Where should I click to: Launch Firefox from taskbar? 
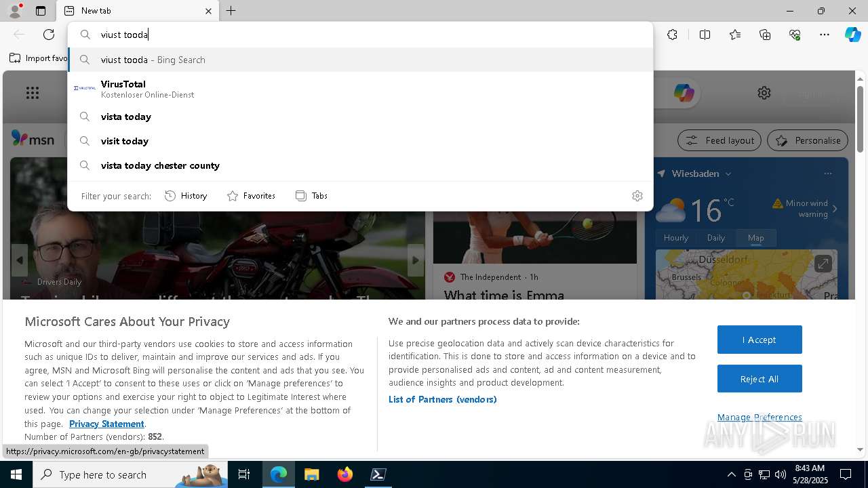point(345,474)
